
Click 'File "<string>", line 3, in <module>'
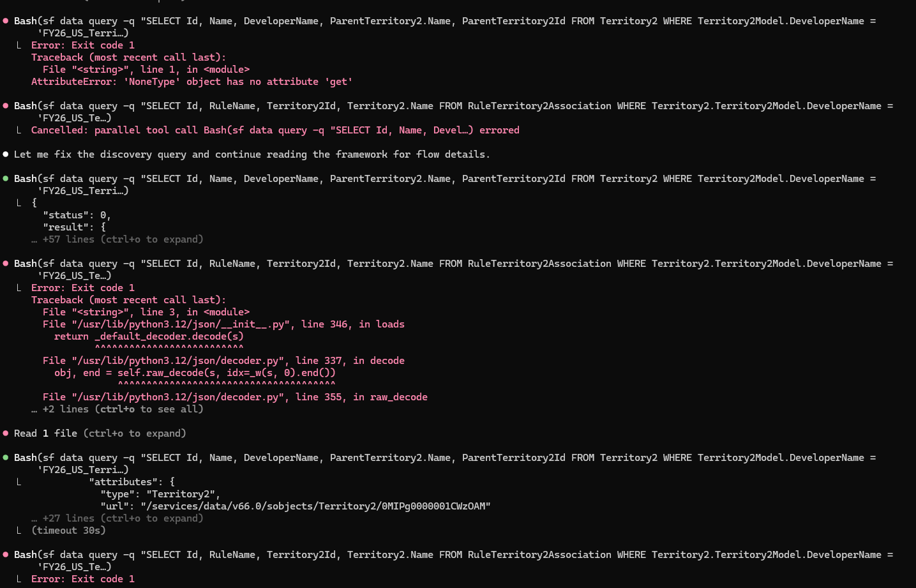point(146,312)
